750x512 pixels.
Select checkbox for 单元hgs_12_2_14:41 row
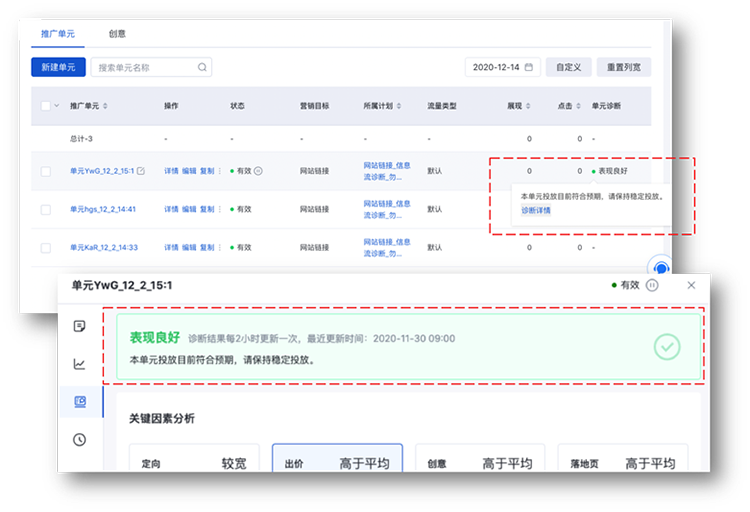click(45, 210)
